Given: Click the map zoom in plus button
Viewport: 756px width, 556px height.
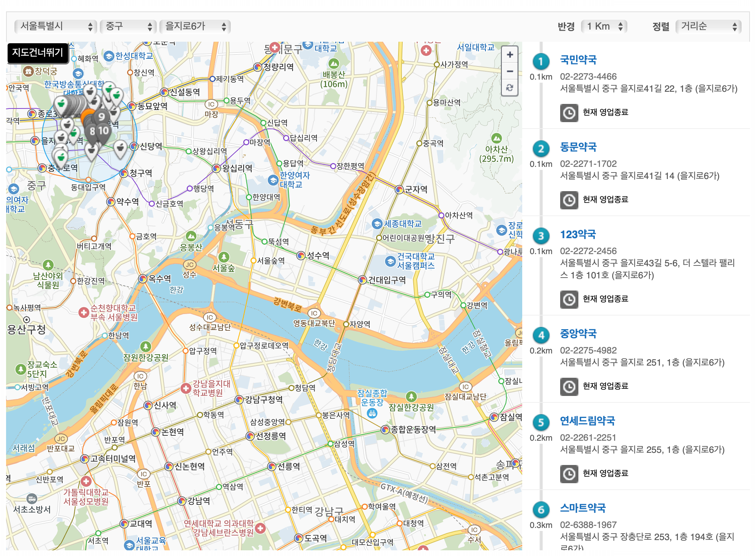Looking at the screenshot, I should (x=510, y=55).
